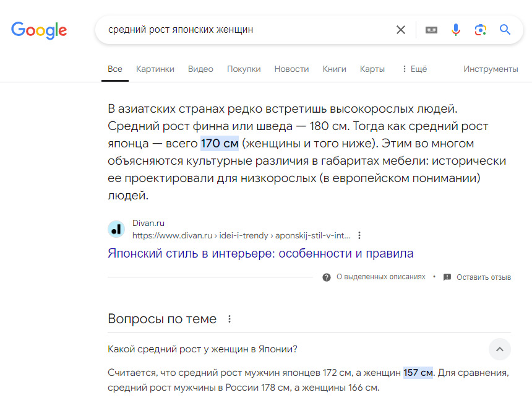Click the question mark featured snippets icon
Image resolution: width=532 pixels, height=400 pixels.
(x=327, y=277)
